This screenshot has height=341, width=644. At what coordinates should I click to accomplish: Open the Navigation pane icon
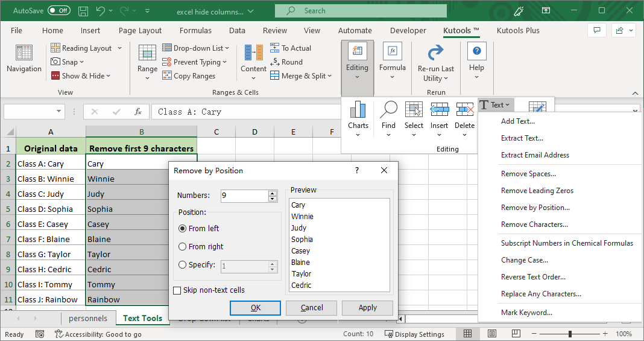[24, 53]
